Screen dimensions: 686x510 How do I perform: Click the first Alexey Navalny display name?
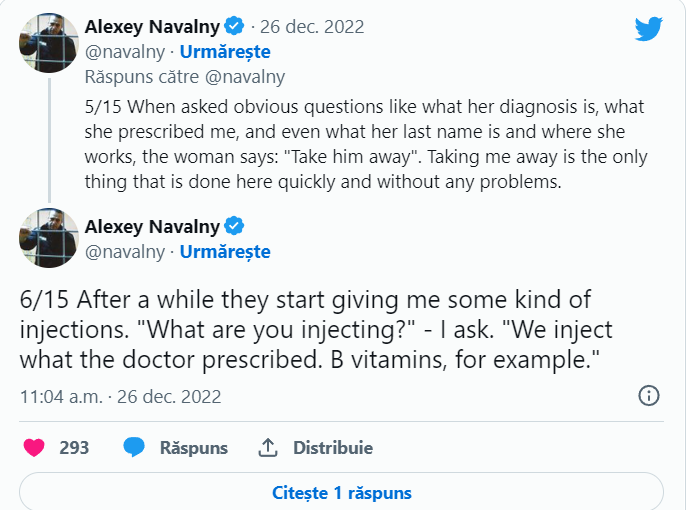coord(153,26)
